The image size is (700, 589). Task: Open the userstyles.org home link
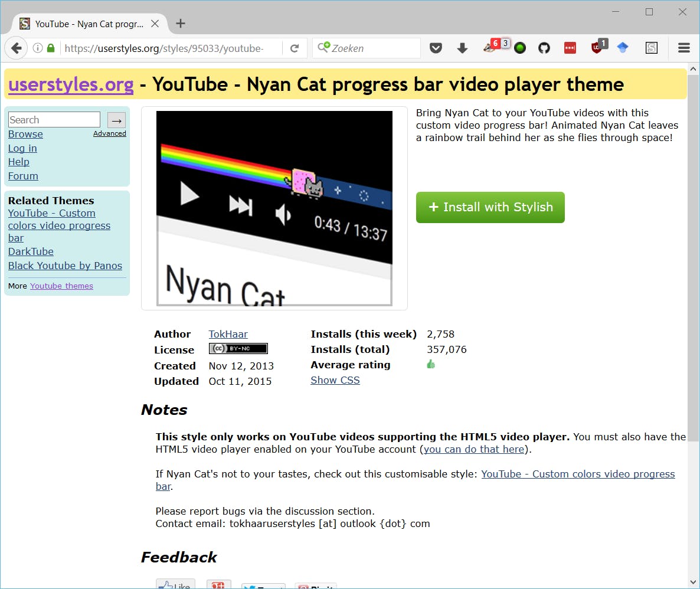point(71,84)
